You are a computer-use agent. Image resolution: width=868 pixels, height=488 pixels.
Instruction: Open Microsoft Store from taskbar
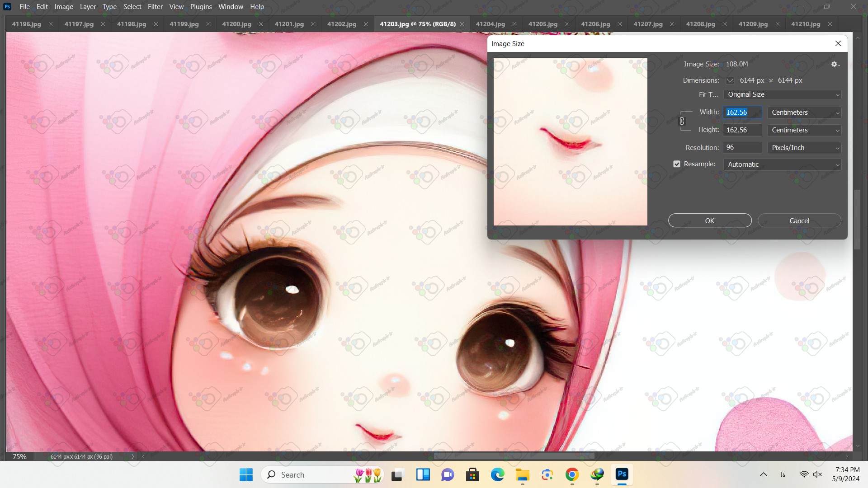tap(472, 474)
